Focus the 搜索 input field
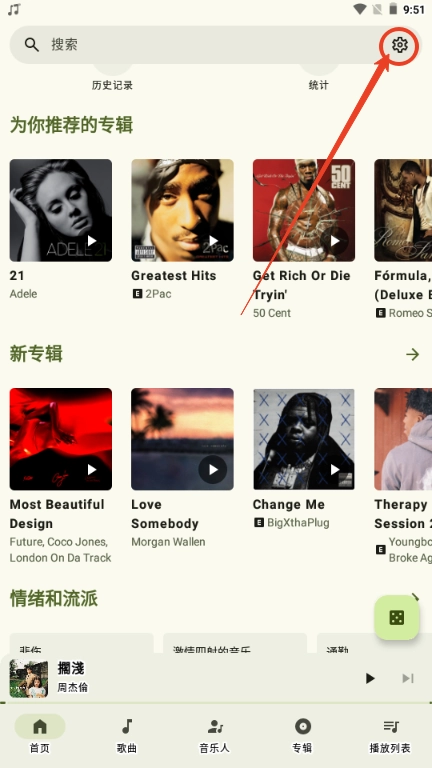 click(x=215, y=45)
